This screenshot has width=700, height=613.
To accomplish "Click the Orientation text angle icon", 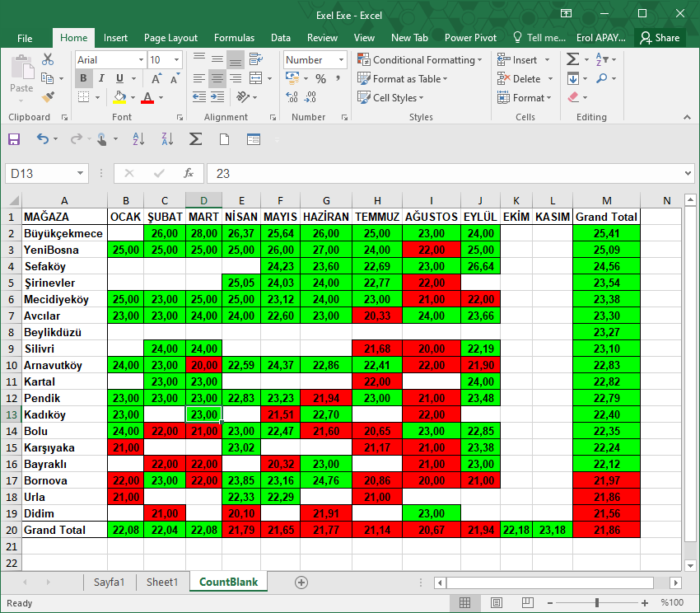I will [243, 97].
